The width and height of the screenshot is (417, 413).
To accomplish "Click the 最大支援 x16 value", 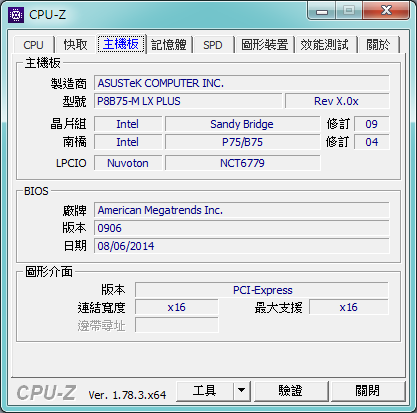I will tap(349, 307).
